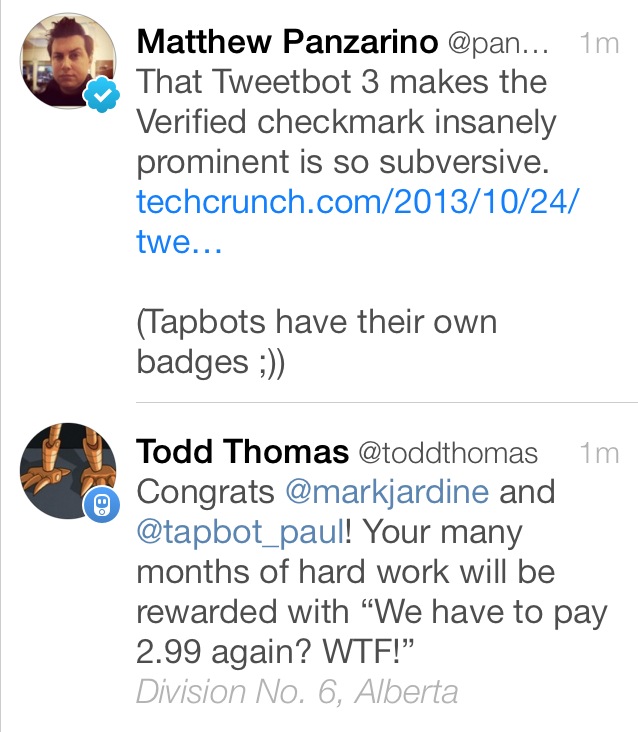Tap the '(Tapbots have their own badges ;))' line

click(316, 342)
